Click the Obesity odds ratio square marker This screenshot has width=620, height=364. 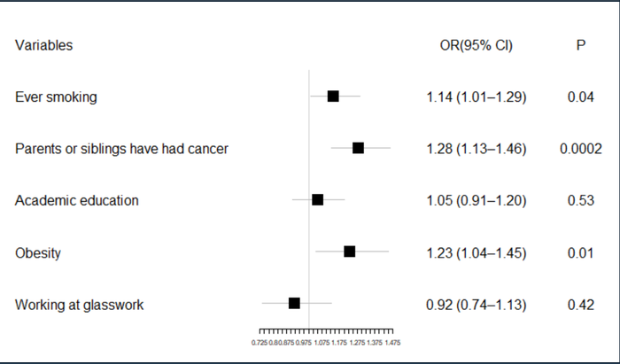[349, 252]
